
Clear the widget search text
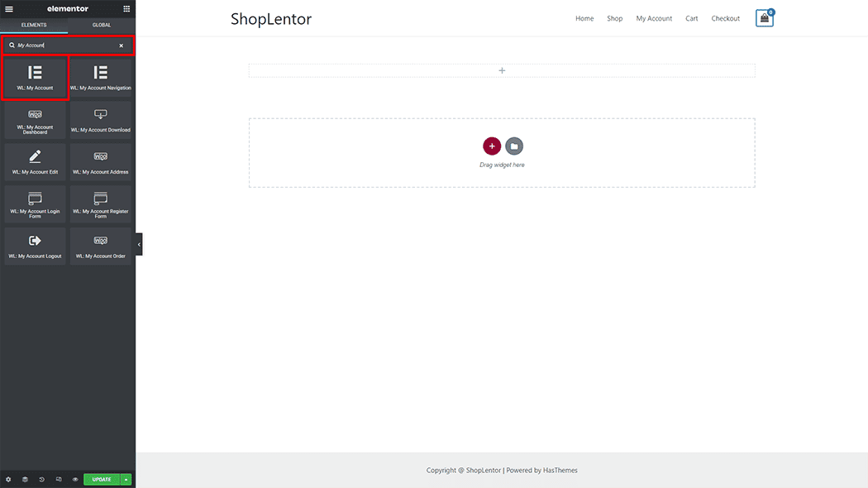pyautogui.click(x=122, y=45)
